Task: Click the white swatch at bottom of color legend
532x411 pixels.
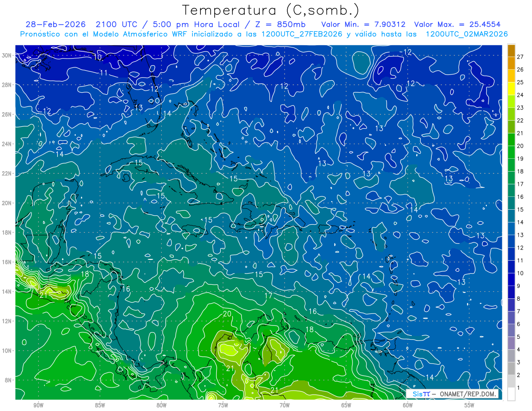Action: tap(511, 394)
